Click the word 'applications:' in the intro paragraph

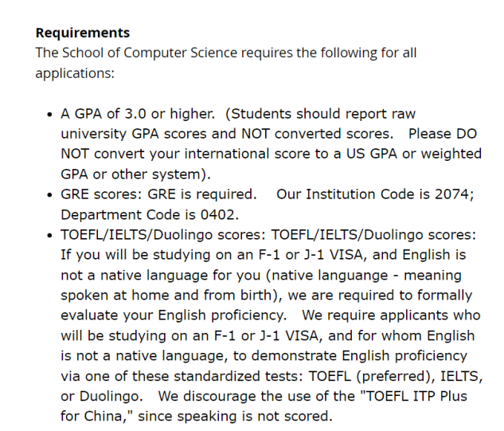(75, 73)
